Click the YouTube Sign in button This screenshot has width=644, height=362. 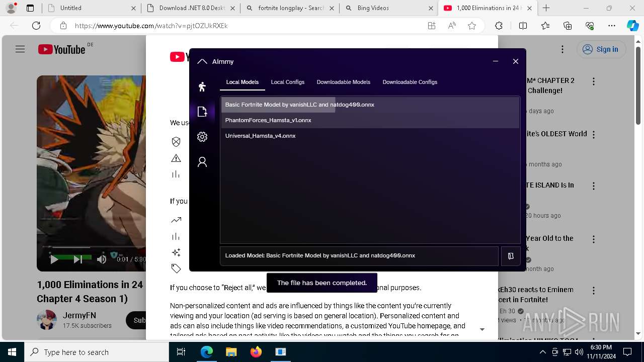pyautogui.click(x=601, y=49)
